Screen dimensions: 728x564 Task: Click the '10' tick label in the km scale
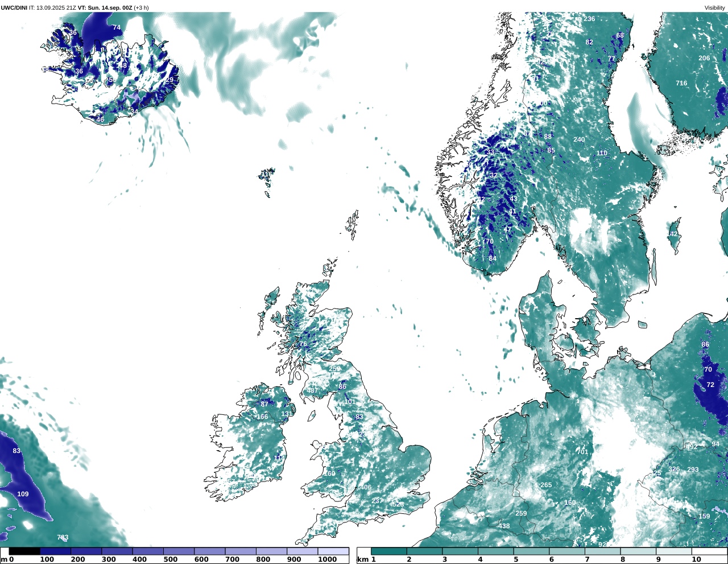click(696, 559)
